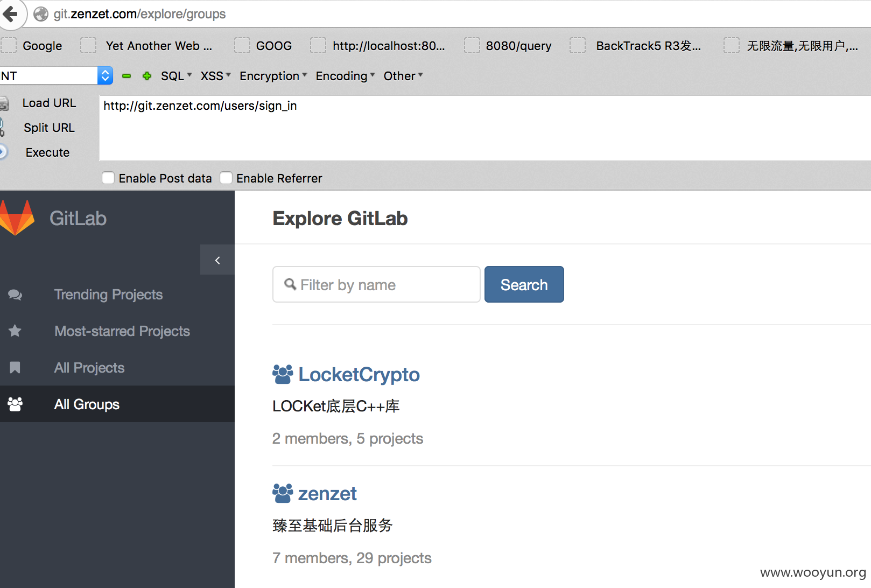Enable the Post data checkbox
This screenshot has height=588, width=871.
point(108,178)
